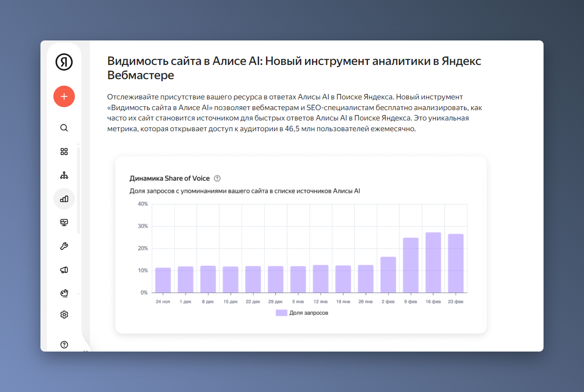Select the highlighted bar-chart analytics icon

64,199
